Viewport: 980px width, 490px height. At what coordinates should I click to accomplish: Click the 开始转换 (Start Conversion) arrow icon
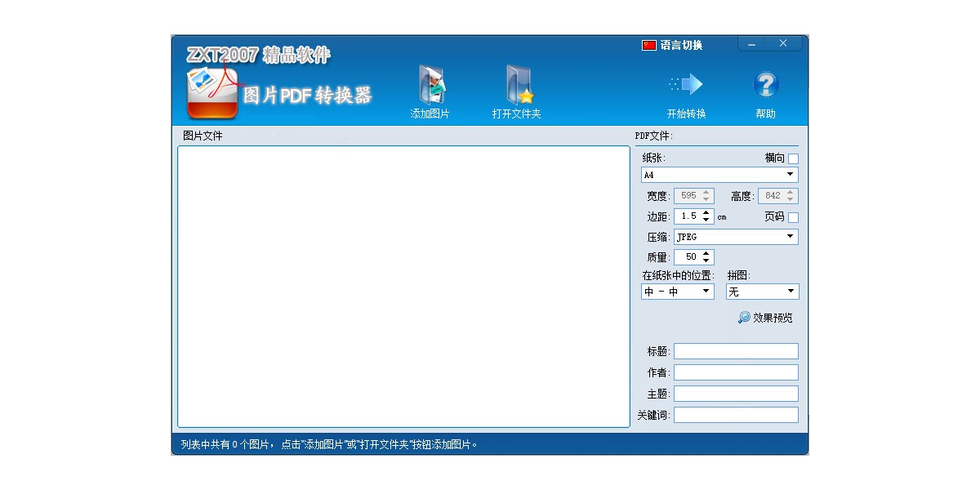[686, 84]
